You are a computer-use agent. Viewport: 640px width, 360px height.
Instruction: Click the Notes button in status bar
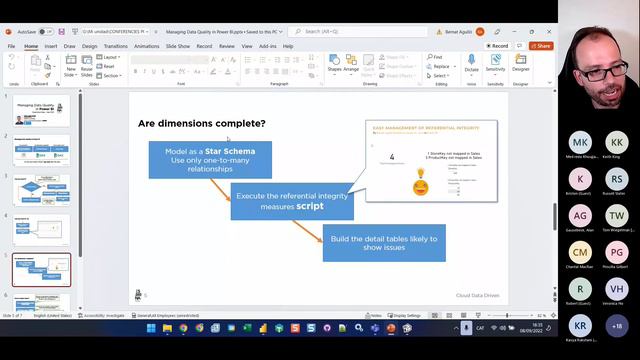373,316
